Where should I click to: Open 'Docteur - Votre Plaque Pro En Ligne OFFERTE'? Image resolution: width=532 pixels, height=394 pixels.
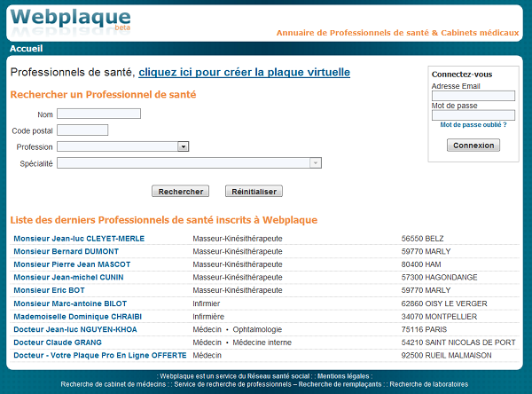coord(100,355)
